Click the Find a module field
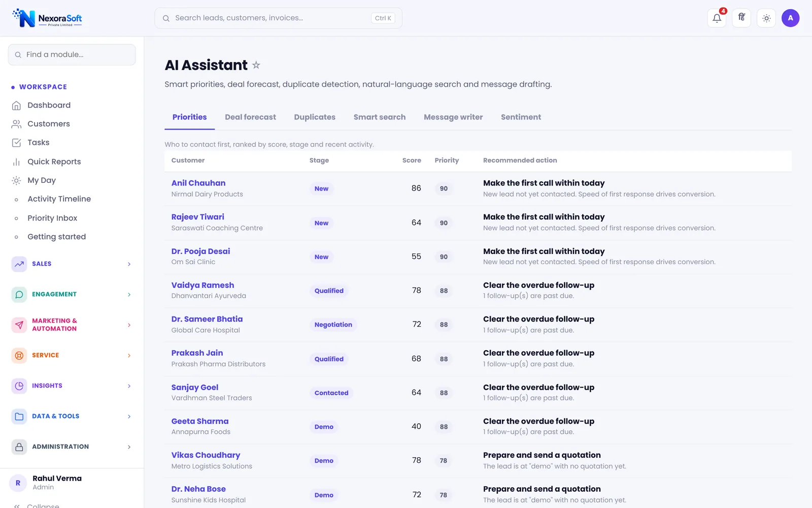This screenshot has height=508, width=812. [x=72, y=54]
